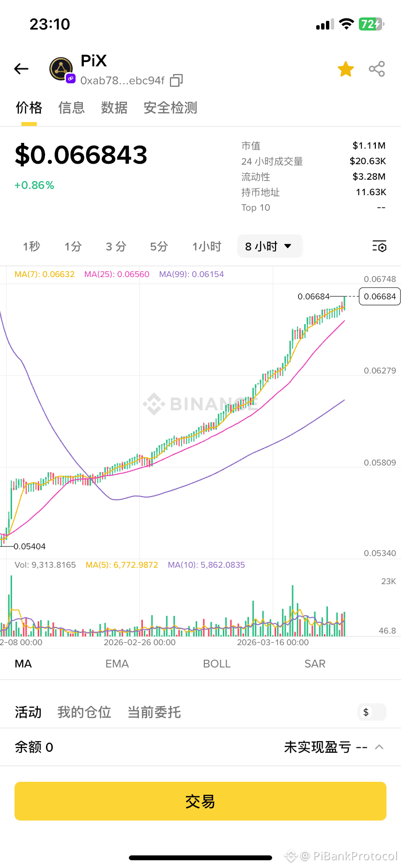
Task: Tap the MA(25): 0.06560 legend
Action: coord(117,274)
